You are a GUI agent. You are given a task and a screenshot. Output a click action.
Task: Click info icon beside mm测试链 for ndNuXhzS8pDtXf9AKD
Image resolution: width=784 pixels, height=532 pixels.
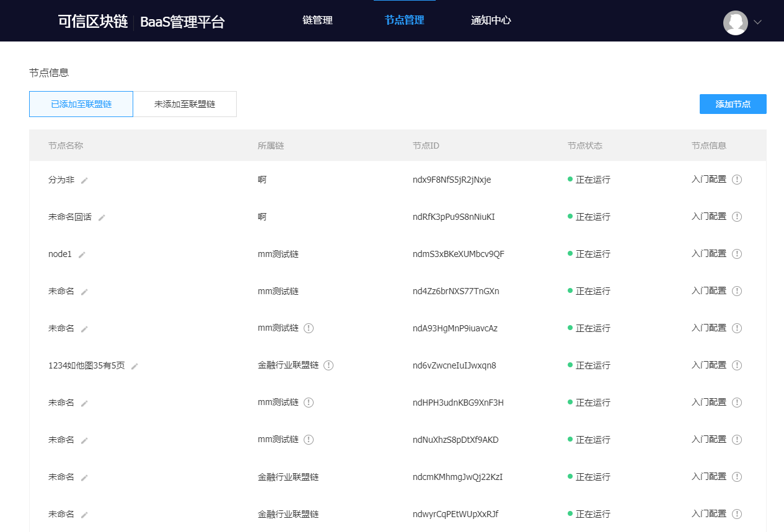tap(309, 440)
